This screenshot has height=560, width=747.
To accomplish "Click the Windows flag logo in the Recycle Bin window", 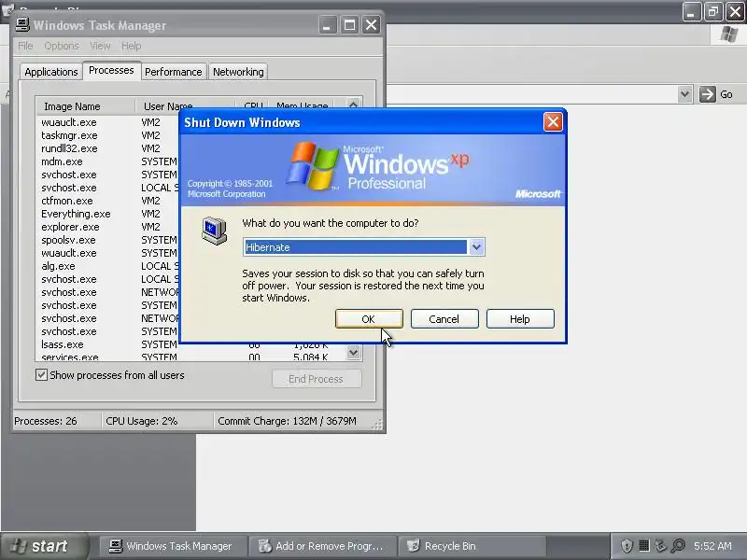I will [728, 35].
